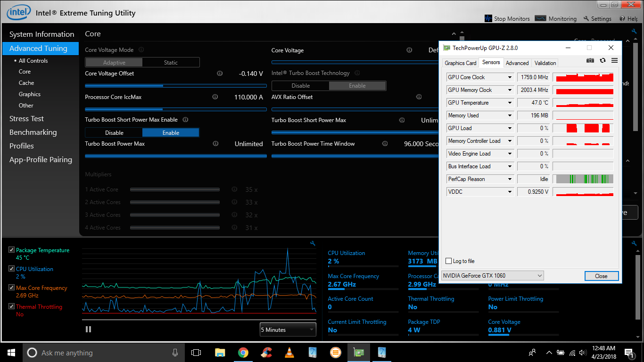The image size is (644, 362).
Task: Open GPU-Z hamburger menu
Action: [x=614, y=60]
